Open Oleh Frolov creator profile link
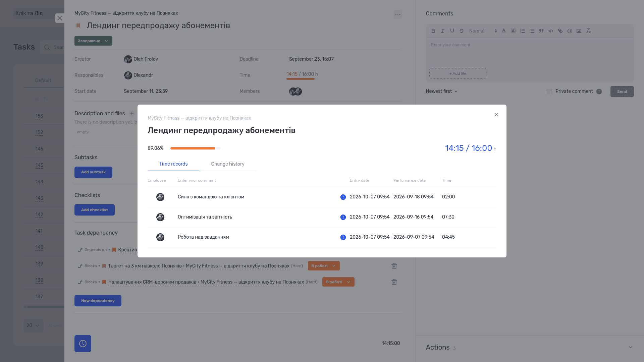 point(146,59)
